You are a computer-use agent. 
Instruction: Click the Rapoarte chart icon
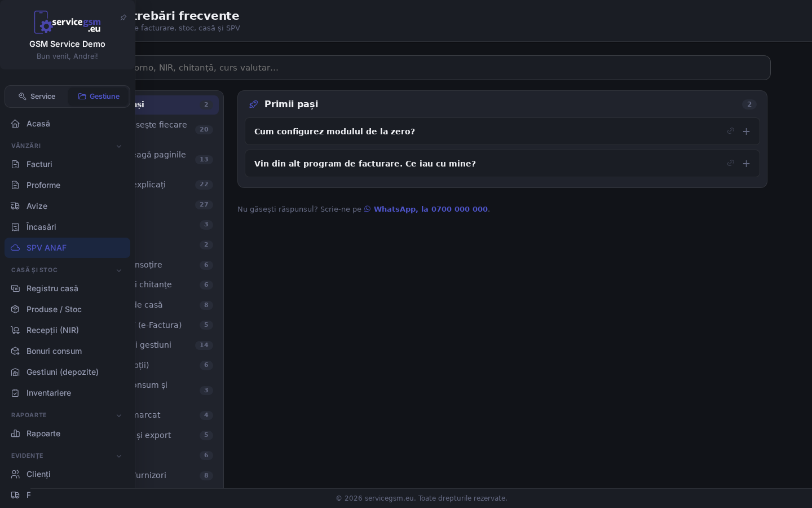pyautogui.click(x=15, y=433)
